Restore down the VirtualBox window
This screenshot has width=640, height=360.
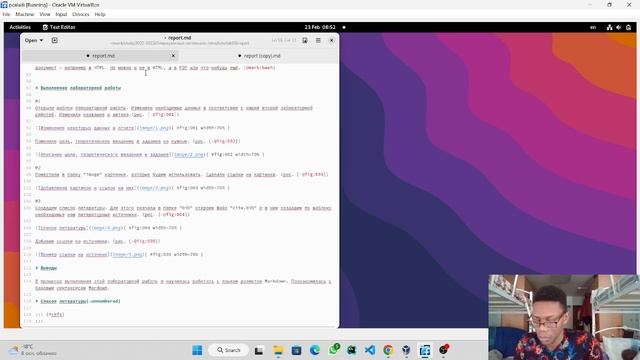[609, 5]
